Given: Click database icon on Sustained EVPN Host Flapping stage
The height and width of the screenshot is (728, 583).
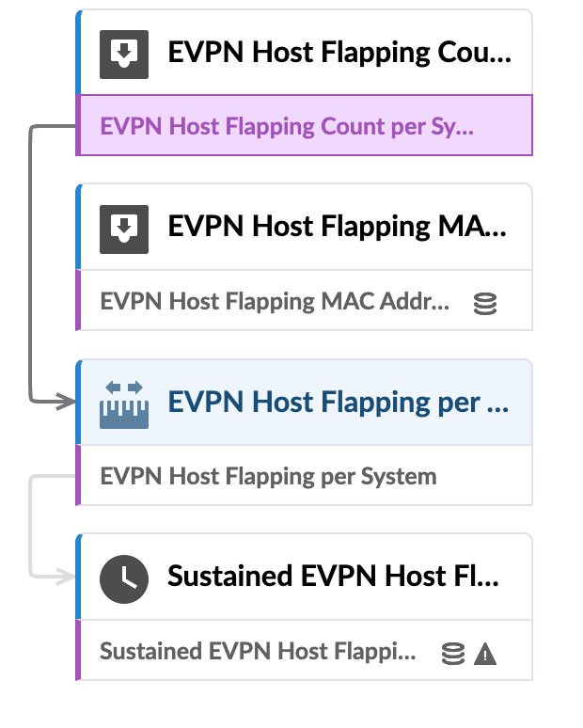Looking at the screenshot, I should [x=452, y=653].
